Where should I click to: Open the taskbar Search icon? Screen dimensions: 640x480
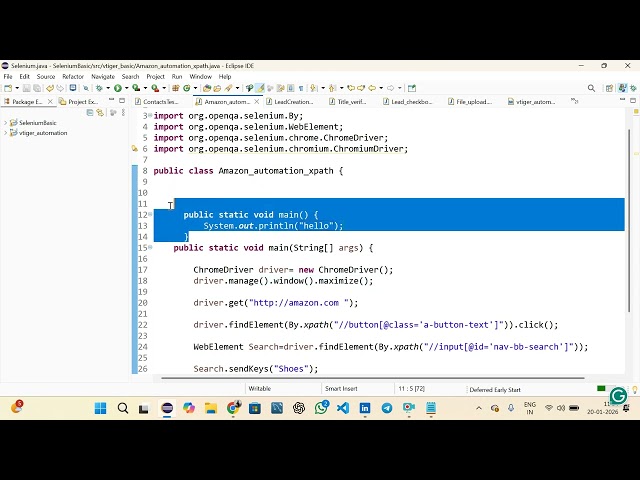pyautogui.click(x=123, y=408)
